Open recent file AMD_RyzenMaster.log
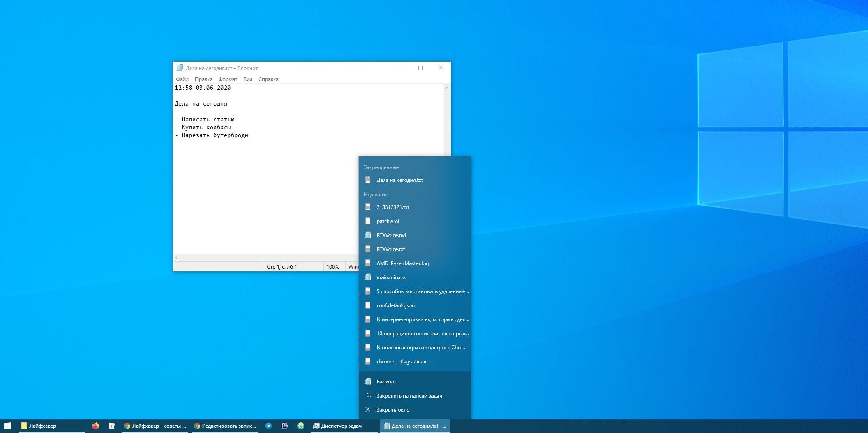The width and height of the screenshot is (868, 433). click(x=402, y=263)
